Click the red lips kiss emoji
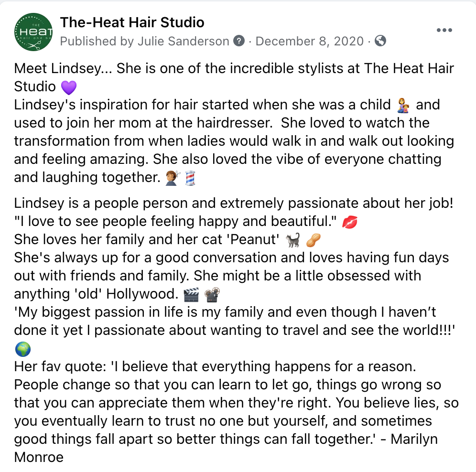This screenshot has height=472, width=476. [350, 222]
